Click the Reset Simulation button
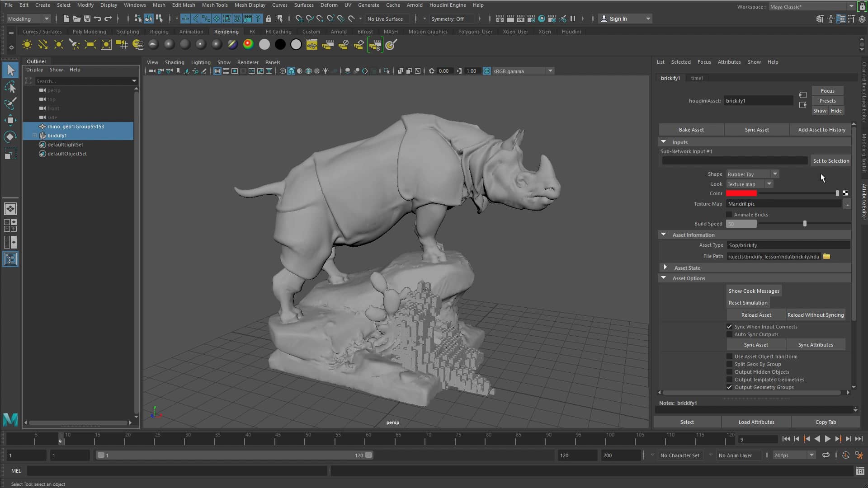Viewport: 868px width, 488px height. pyautogui.click(x=748, y=302)
